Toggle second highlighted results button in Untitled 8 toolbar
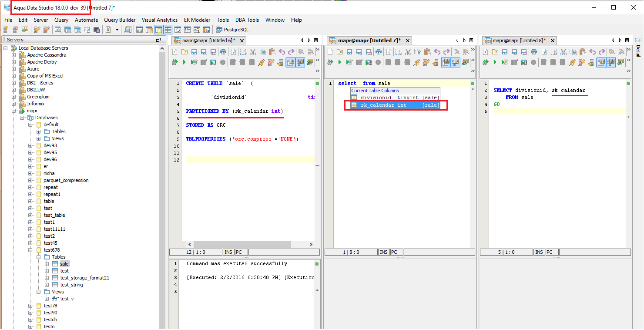 (611, 62)
